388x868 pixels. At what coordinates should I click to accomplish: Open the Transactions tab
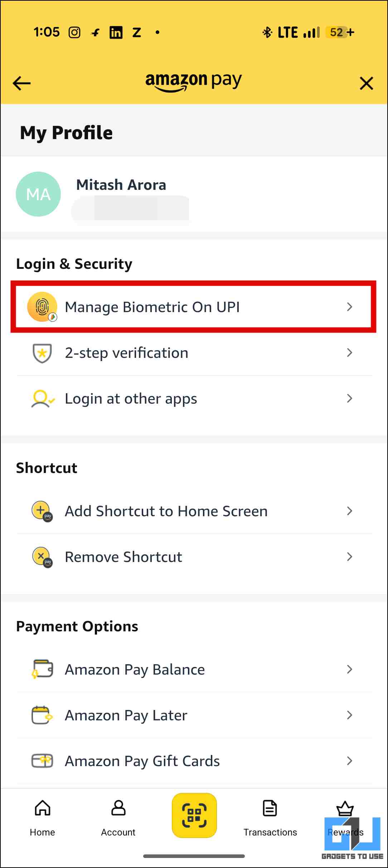[270, 817]
